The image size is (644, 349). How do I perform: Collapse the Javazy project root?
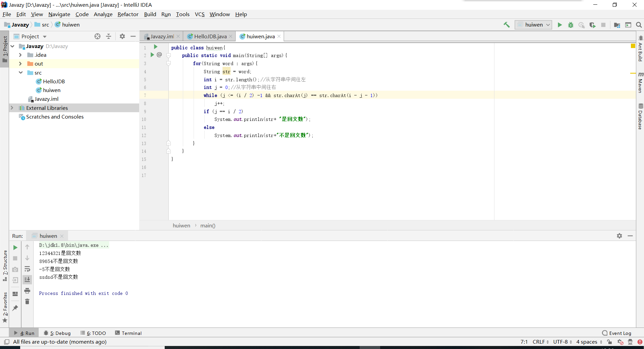pos(12,46)
